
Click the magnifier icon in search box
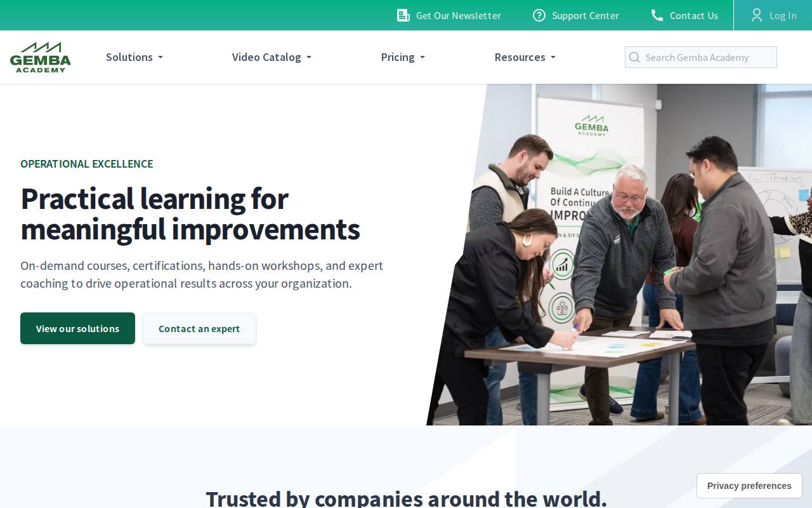point(634,57)
